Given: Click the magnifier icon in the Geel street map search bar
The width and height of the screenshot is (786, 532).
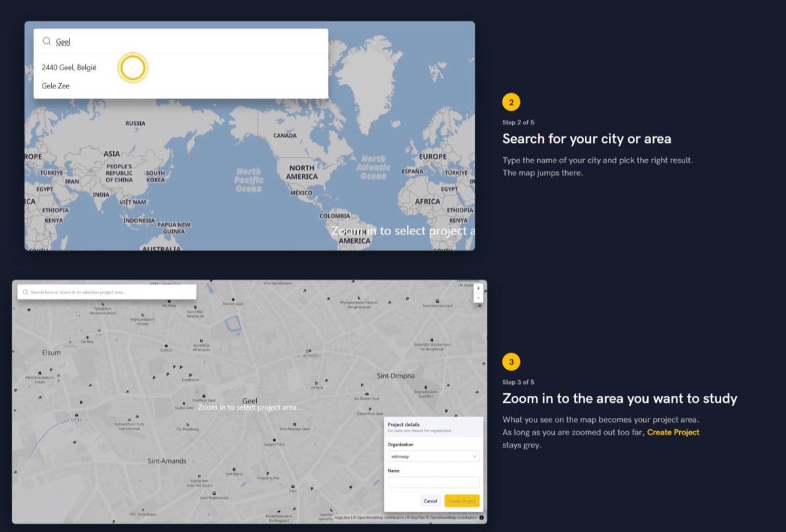Looking at the screenshot, I should coord(25,292).
